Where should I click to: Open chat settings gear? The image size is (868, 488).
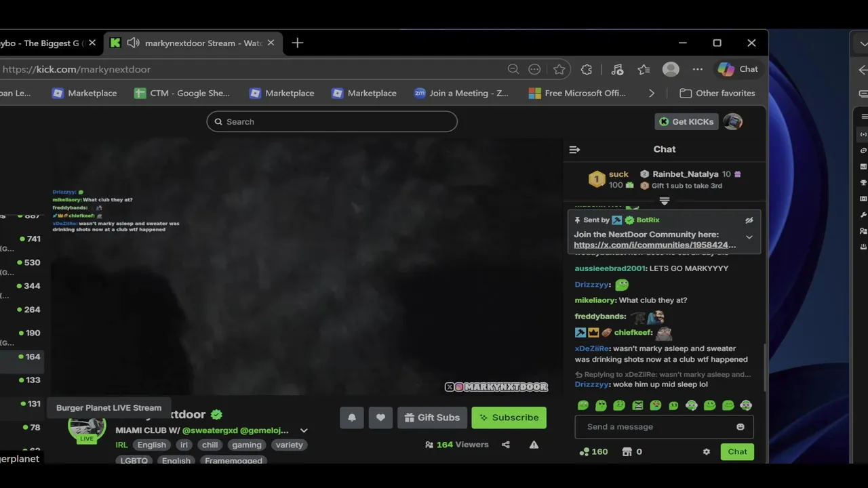pyautogui.click(x=706, y=451)
